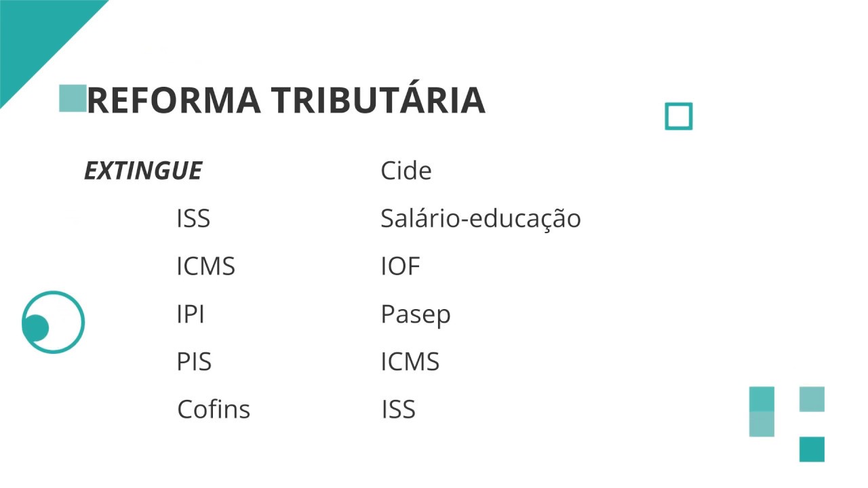
Task: Click the Pasep entry
Action: [x=416, y=315]
